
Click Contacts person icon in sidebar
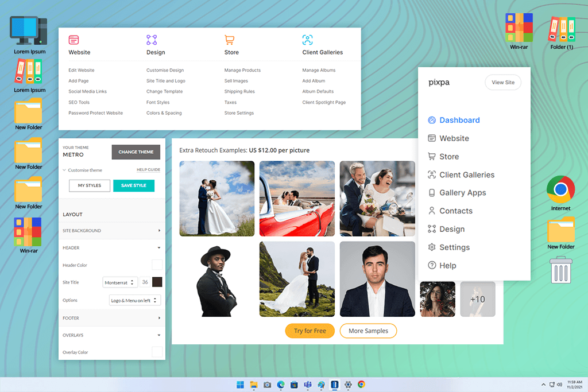point(432,211)
